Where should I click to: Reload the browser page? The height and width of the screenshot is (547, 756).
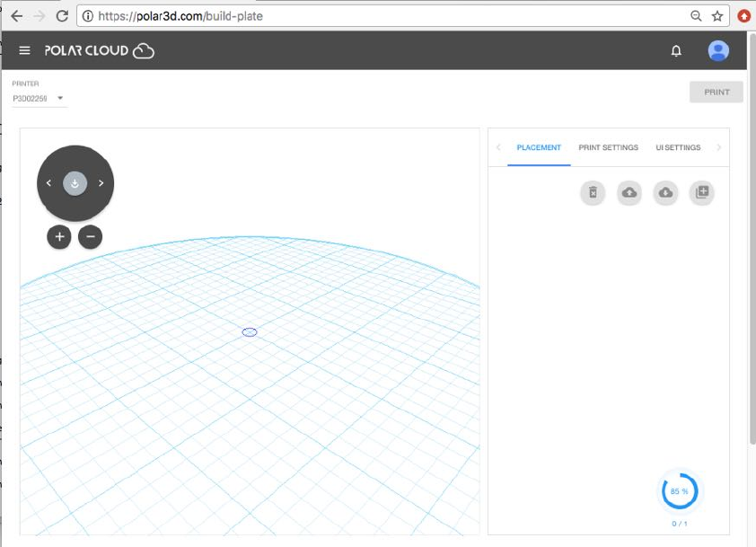[62, 16]
